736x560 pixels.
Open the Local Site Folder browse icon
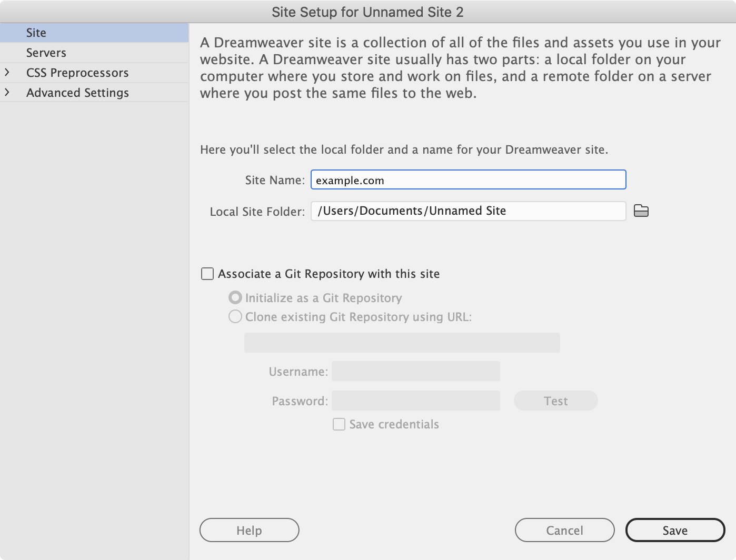(642, 211)
